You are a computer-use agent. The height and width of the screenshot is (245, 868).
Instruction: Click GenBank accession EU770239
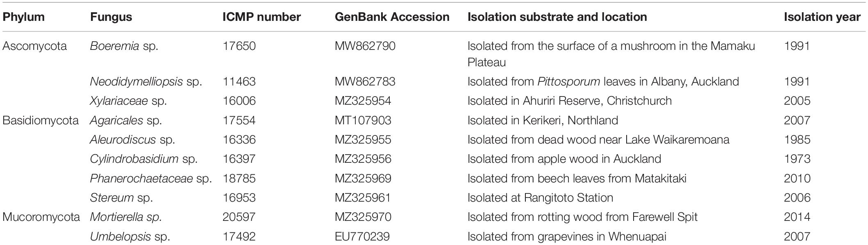(362, 236)
